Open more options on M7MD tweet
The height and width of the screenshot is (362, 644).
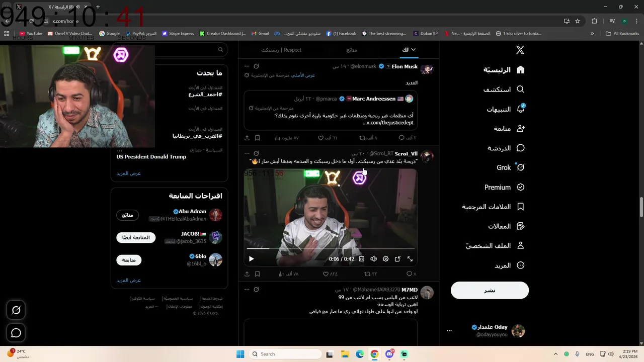(x=247, y=290)
